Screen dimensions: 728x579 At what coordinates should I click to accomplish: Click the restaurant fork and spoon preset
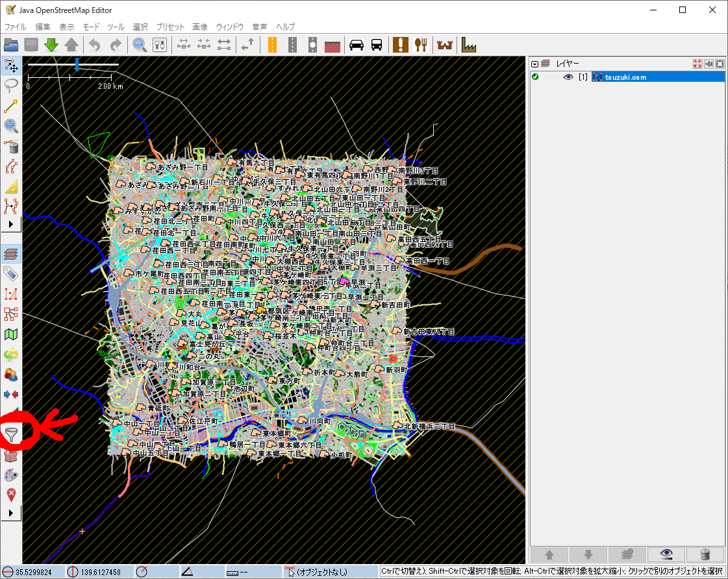422,45
